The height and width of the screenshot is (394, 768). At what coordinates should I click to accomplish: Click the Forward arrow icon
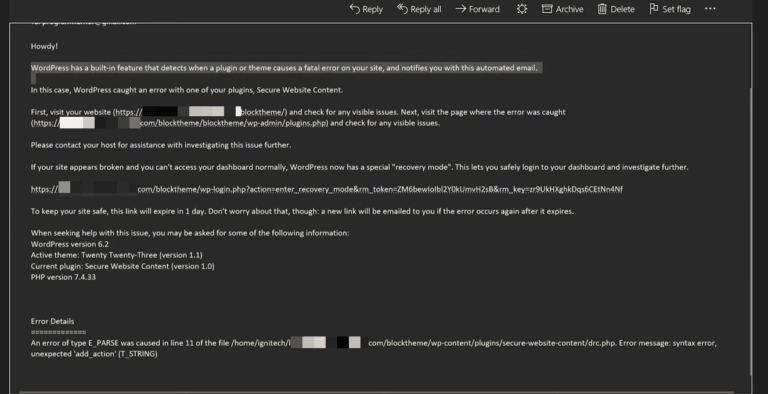pos(460,9)
